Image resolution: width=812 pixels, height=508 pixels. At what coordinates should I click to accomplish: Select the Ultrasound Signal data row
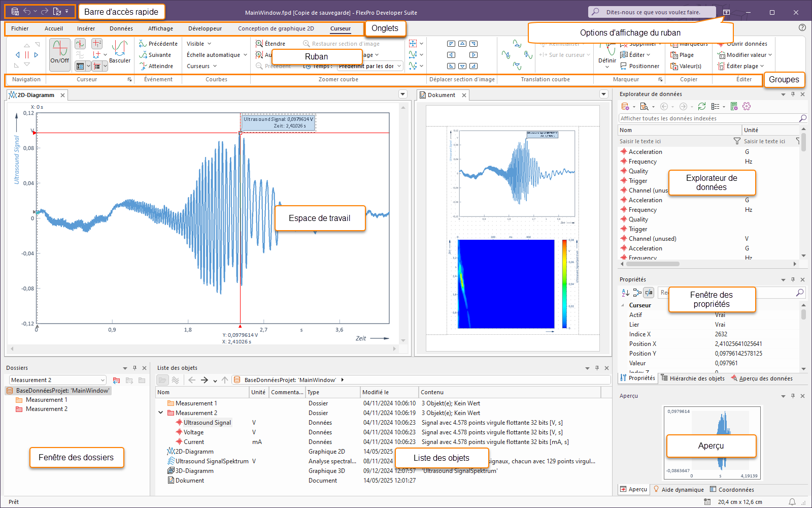207,423
